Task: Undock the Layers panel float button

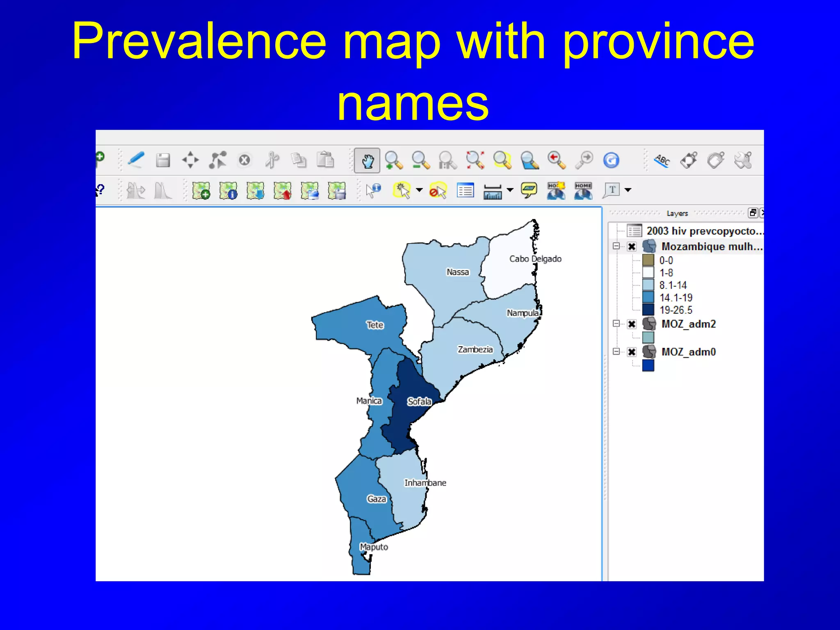Action: click(753, 212)
